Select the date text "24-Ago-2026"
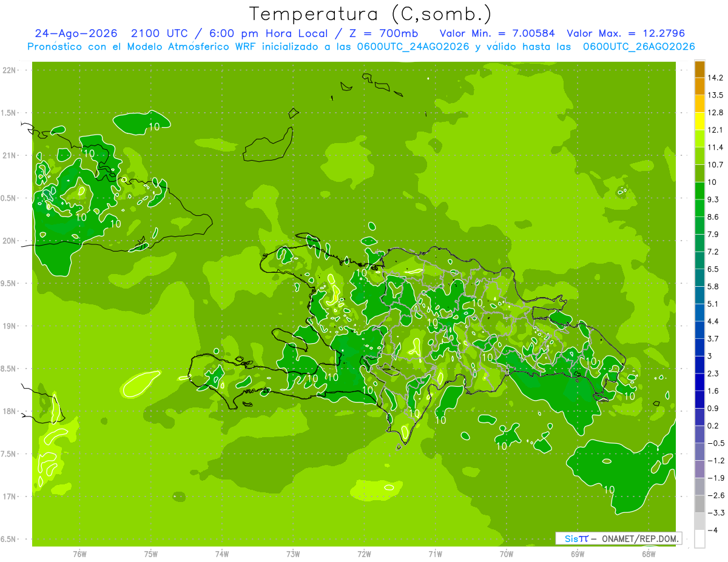The height and width of the screenshot is (562, 728). [76, 33]
